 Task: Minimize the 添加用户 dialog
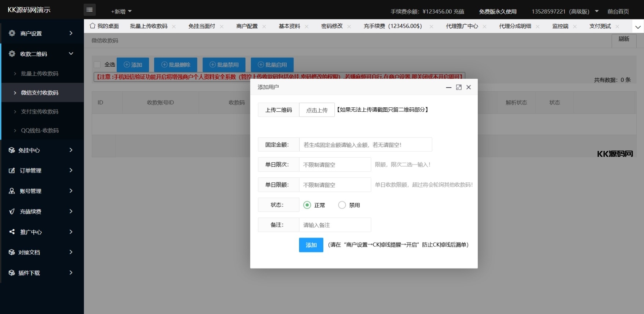click(x=448, y=87)
